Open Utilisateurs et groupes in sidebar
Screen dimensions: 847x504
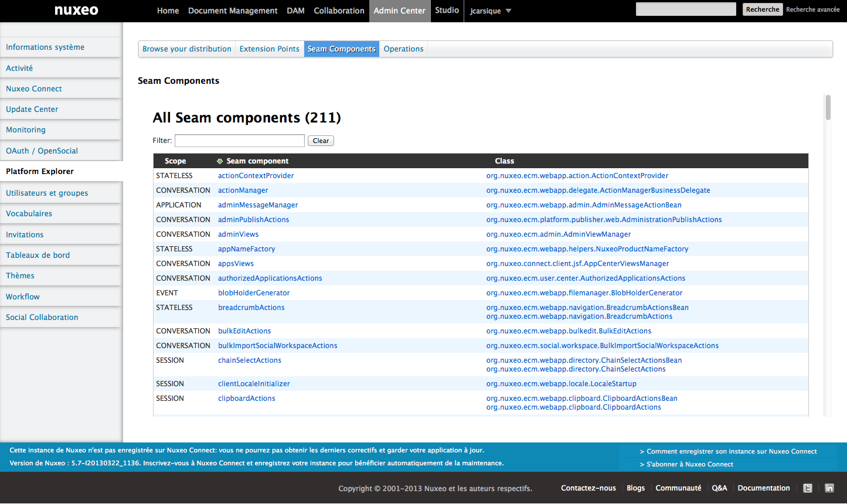pos(47,193)
